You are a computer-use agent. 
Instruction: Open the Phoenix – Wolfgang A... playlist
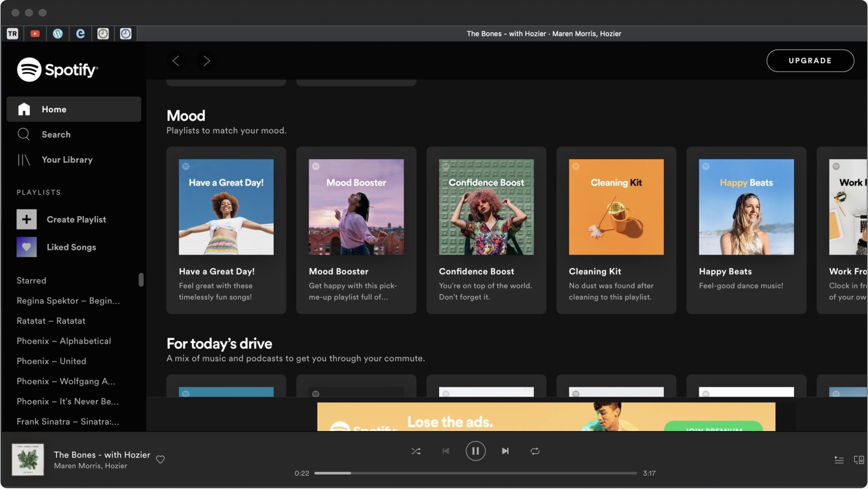tap(66, 381)
